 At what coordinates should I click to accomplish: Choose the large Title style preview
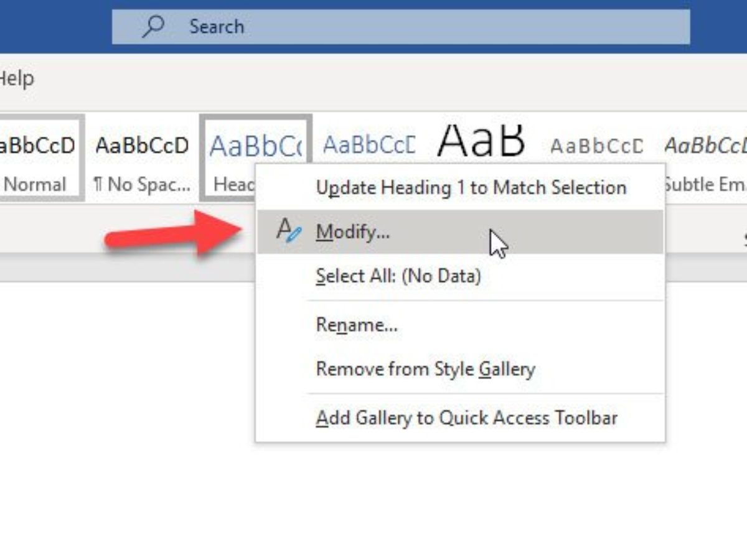tap(481, 142)
